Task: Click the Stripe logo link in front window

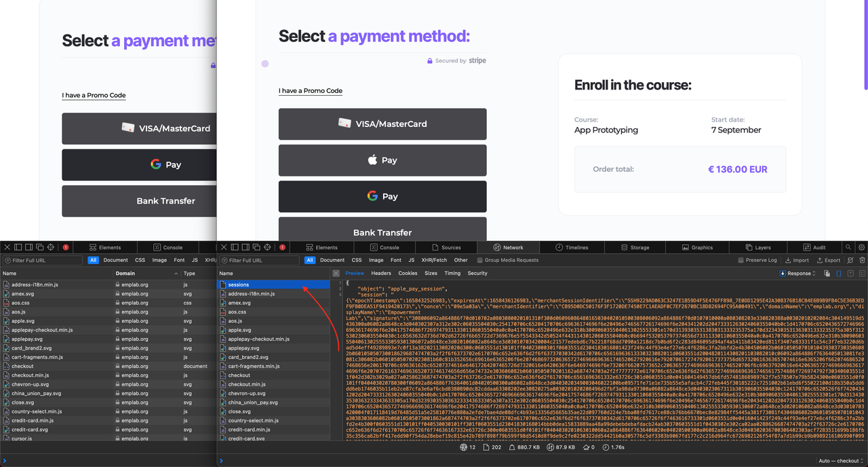Action: point(477,60)
